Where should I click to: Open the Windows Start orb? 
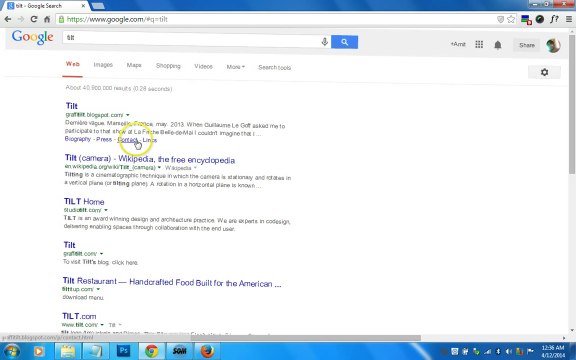pyautogui.click(x=11, y=351)
